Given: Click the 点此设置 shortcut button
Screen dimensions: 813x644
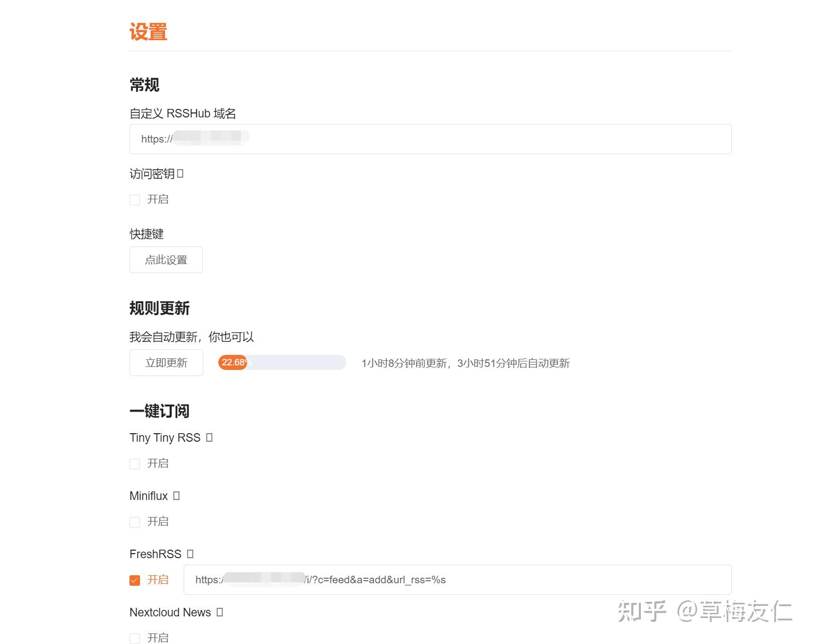Looking at the screenshot, I should click(166, 260).
